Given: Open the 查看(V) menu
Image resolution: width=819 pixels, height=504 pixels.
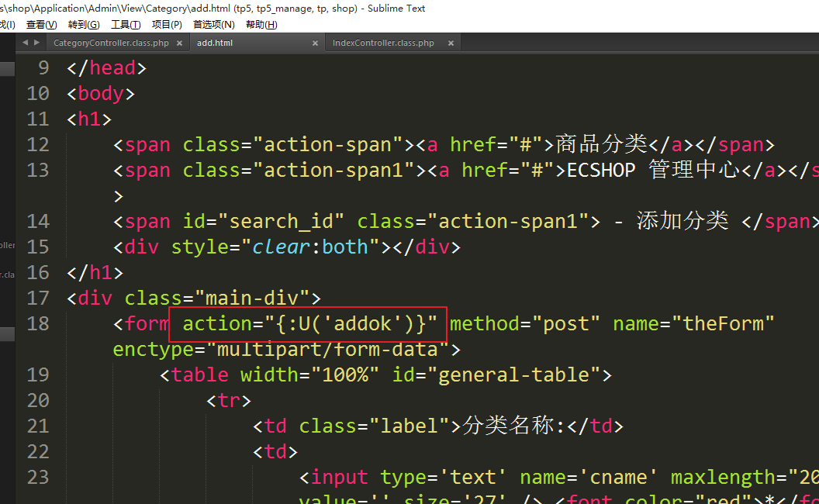Looking at the screenshot, I should (x=41, y=25).
